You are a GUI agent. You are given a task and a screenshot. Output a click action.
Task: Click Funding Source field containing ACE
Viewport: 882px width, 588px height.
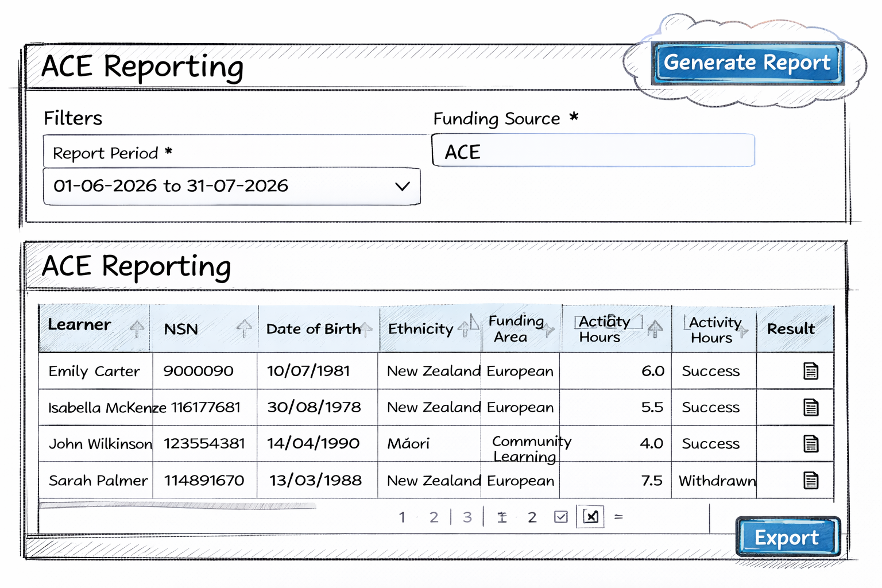point(593,150)
